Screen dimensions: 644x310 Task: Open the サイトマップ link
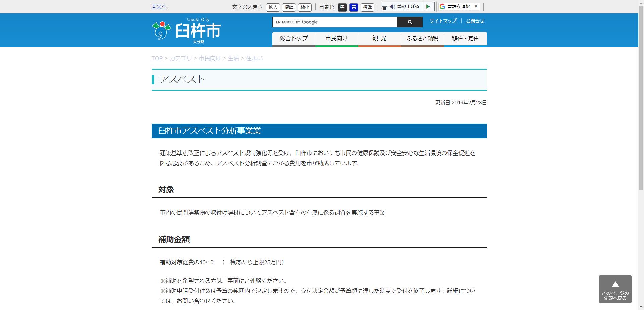(x=442, y=21)
